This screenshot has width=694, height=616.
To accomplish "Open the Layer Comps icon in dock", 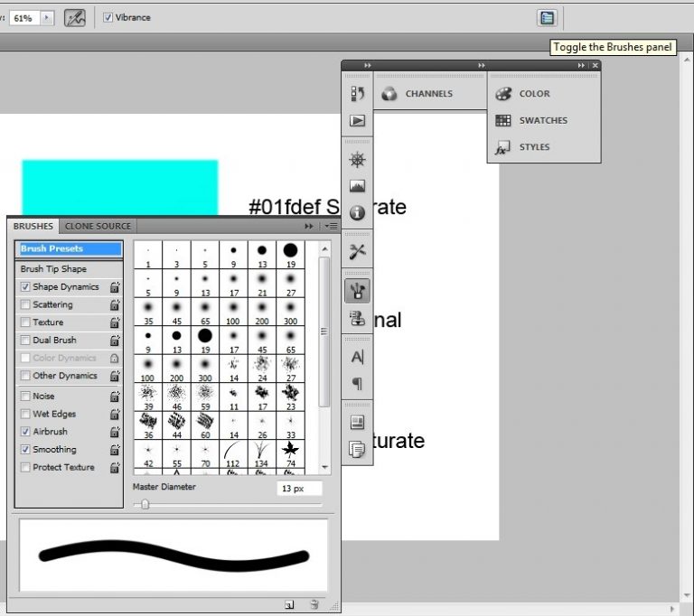I will click(x=357, y=422).
